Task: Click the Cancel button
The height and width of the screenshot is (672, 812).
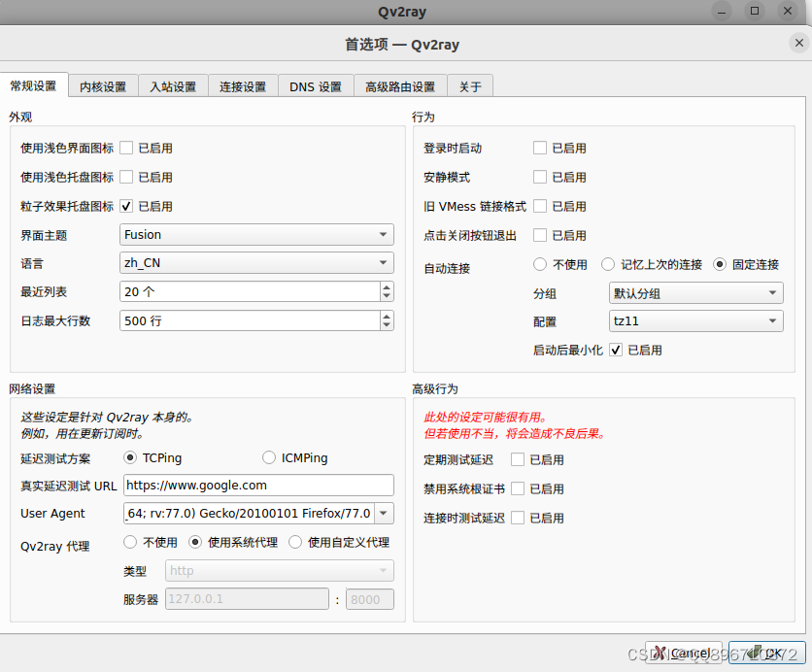Action: click(684, 653)
